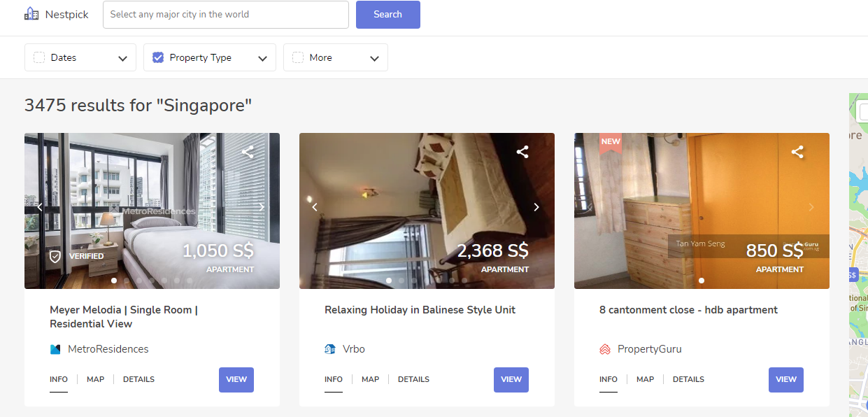
Task: Expand the More filters dropdown arrow
Action: (375, 58)
